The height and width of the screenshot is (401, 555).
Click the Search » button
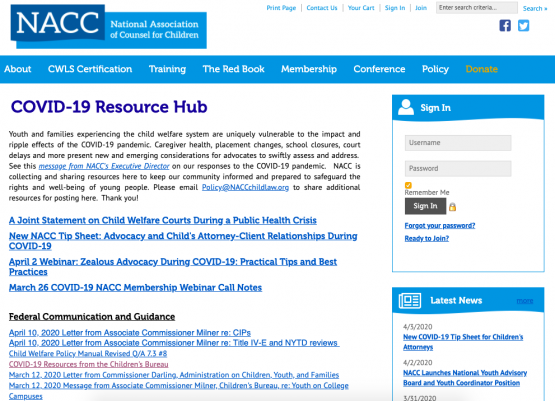[x=535, y=8]
